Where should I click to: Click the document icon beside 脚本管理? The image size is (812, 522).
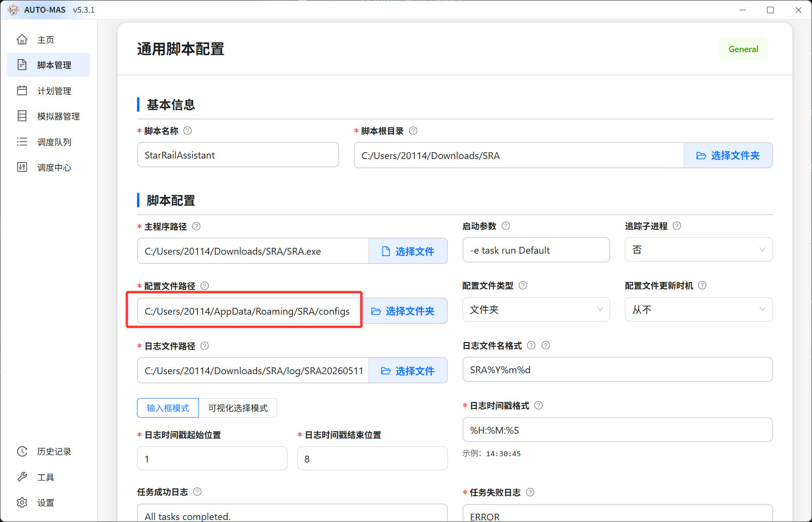pyautogui.click(x=22, y=64)
